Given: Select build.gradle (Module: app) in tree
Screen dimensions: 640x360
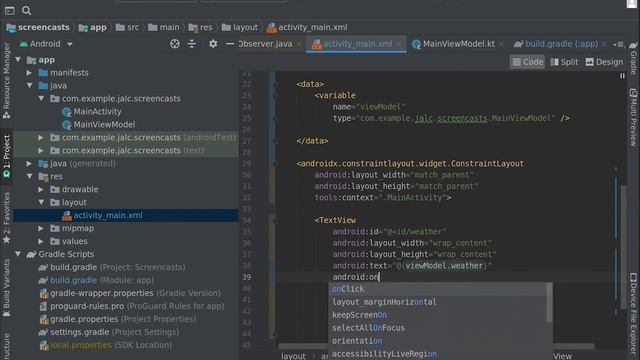Looking at the screenshot, I should click(102, 280).
